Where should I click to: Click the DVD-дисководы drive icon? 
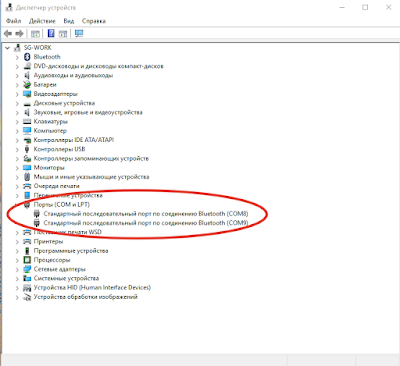(27, 66)
